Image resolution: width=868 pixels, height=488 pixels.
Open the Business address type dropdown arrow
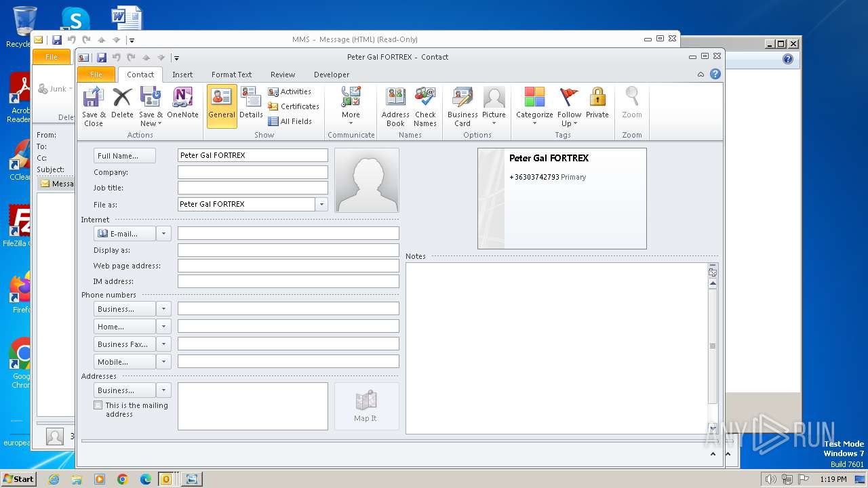tap(163, 390)
